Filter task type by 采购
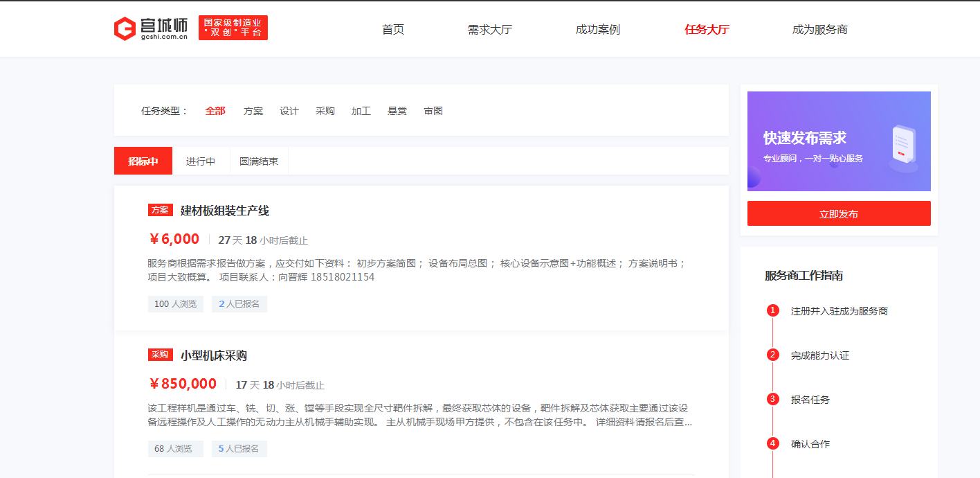 click(x=325, y=111)
